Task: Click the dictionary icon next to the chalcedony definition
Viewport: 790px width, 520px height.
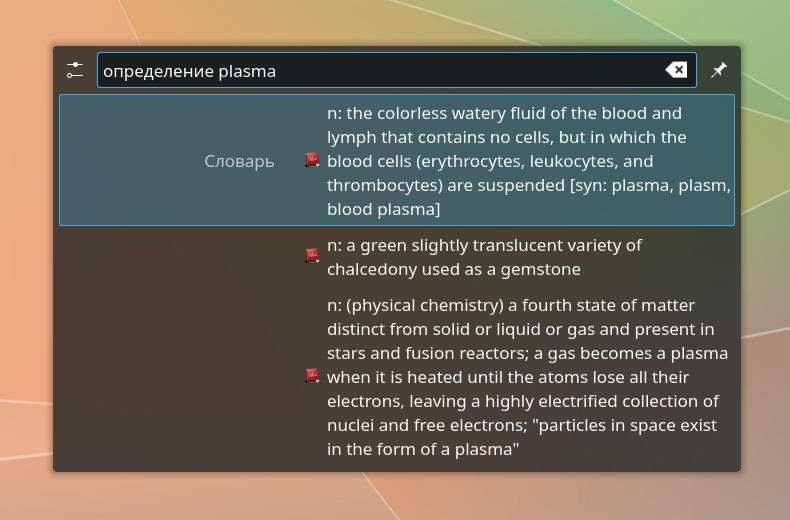Action: click(x=312, y=255)
